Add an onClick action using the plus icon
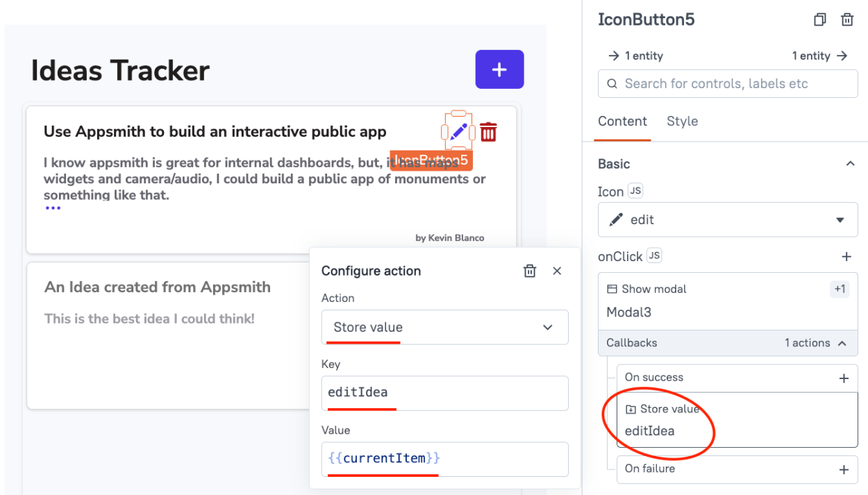This screenshot has height=495, width=868. (846, 256)
